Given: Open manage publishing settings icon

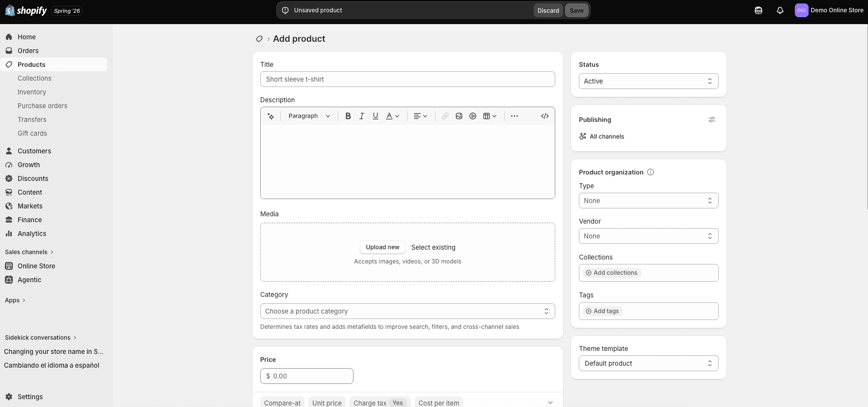Looking at the screenshot, I should (712, 119).
